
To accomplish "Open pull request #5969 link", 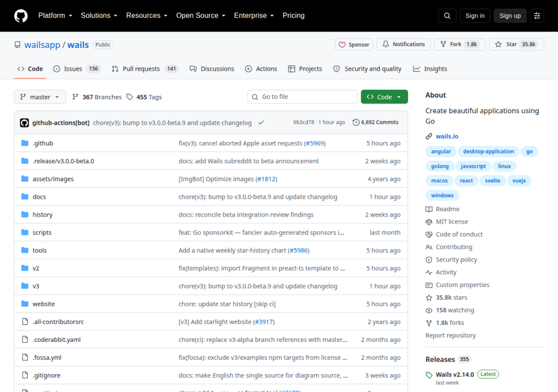I will click(x=315, y=143).
